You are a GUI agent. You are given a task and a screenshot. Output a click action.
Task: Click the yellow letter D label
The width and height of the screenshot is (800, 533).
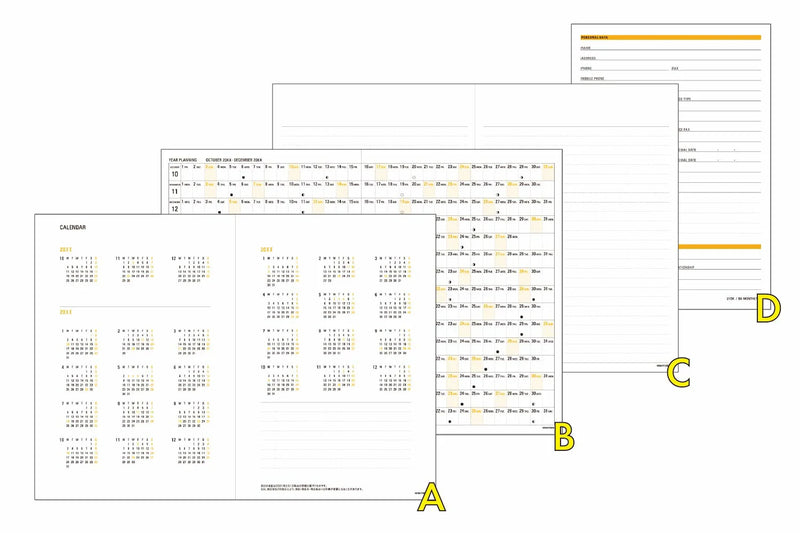[767, 308]
